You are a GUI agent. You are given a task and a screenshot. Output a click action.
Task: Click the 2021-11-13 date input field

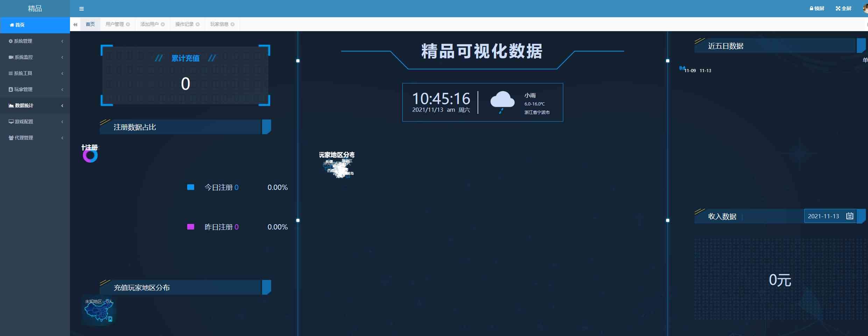click(824, 216)
